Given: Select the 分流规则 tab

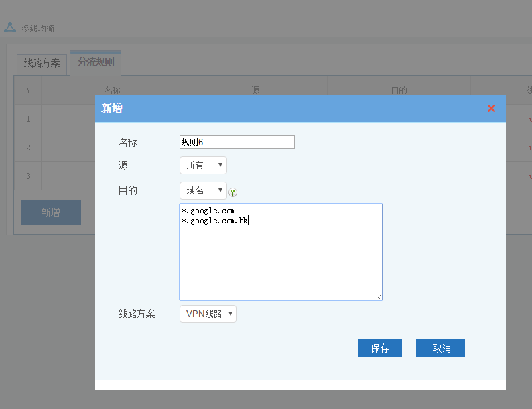Looking at the screenshot, I should (96, 62).
